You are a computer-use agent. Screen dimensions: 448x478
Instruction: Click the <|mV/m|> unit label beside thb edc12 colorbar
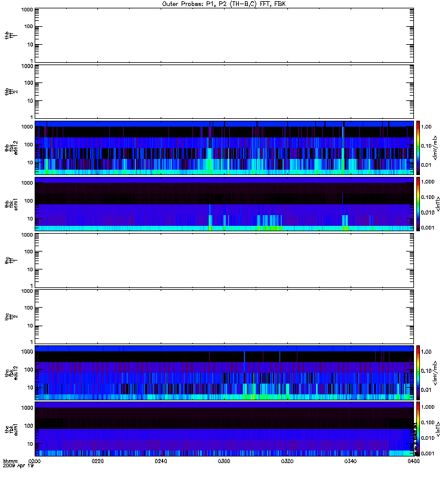(x=435, y=148)
